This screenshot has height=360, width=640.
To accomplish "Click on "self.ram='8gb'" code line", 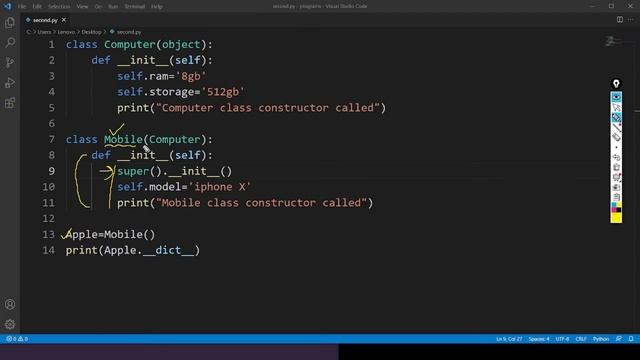I will 162,76.
